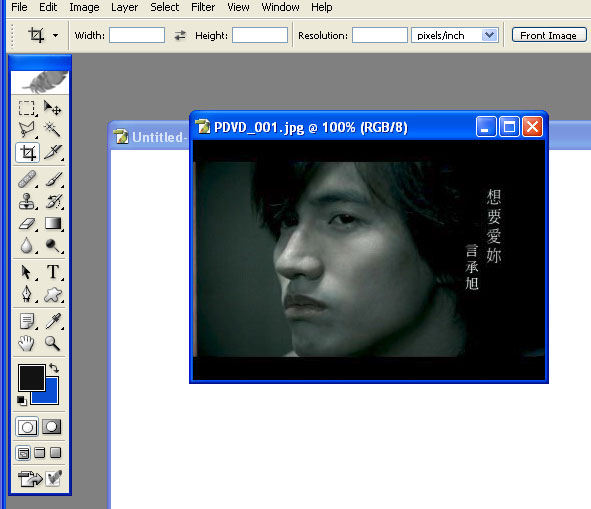Click the checkmark icon beside Jump to ImageReady
The image size is (591, 509).
[54, 479]
